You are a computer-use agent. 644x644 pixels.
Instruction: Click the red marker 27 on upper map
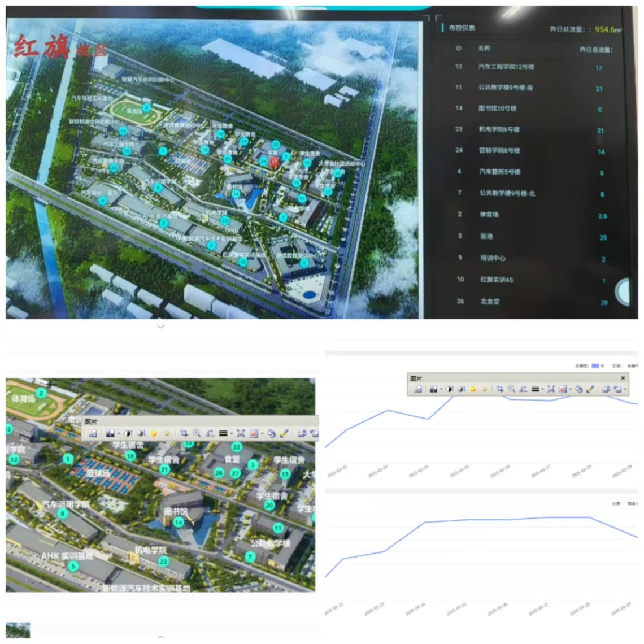[275, 162]
